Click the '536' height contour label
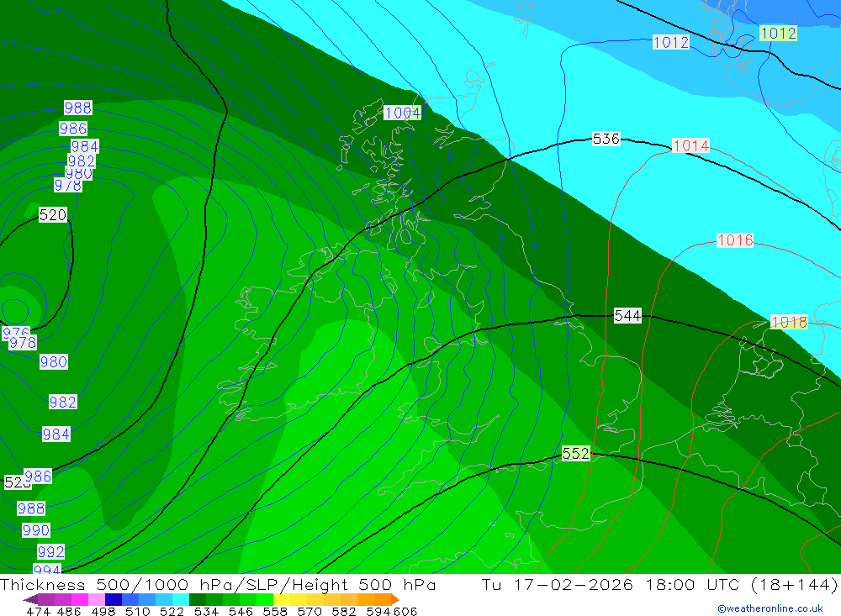Image resolution: width=841 pixels, height=616 pixels. (x=606, y=139)
